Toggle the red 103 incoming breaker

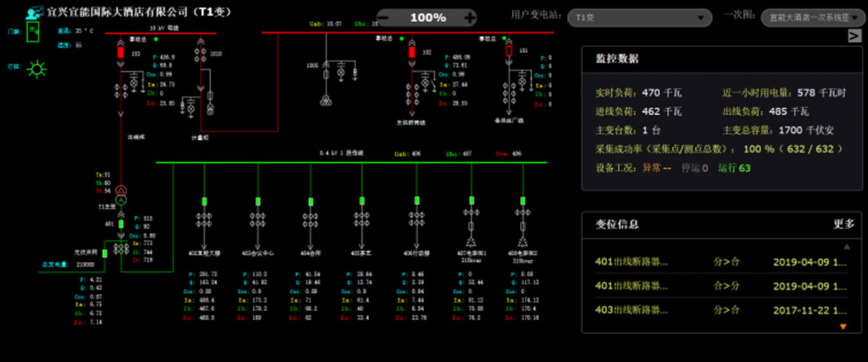pos(121,53)
